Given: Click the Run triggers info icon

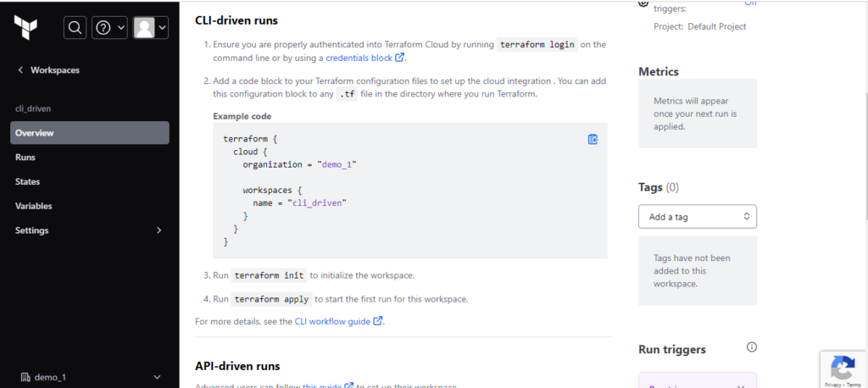Looking at the screenshot, I should (751, 347).
